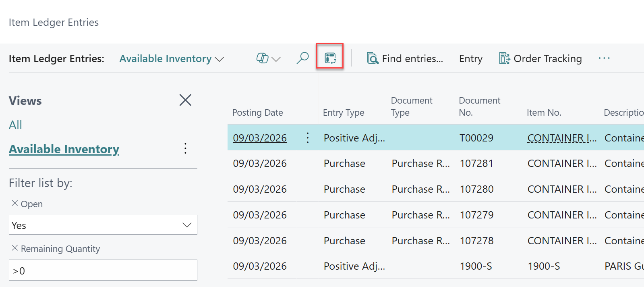Open the Yes dropdown for Open filter
The image size is (644, 287).
[187, 225]
